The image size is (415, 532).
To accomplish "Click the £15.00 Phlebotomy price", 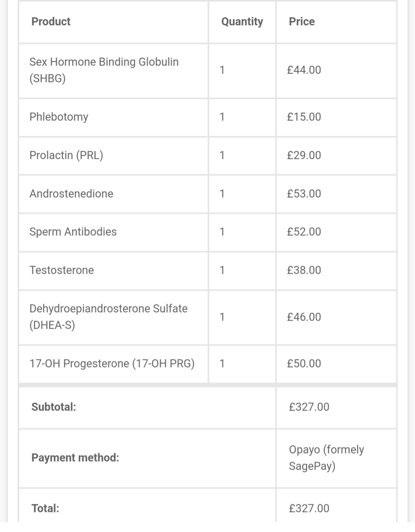I will coord(304,117).
